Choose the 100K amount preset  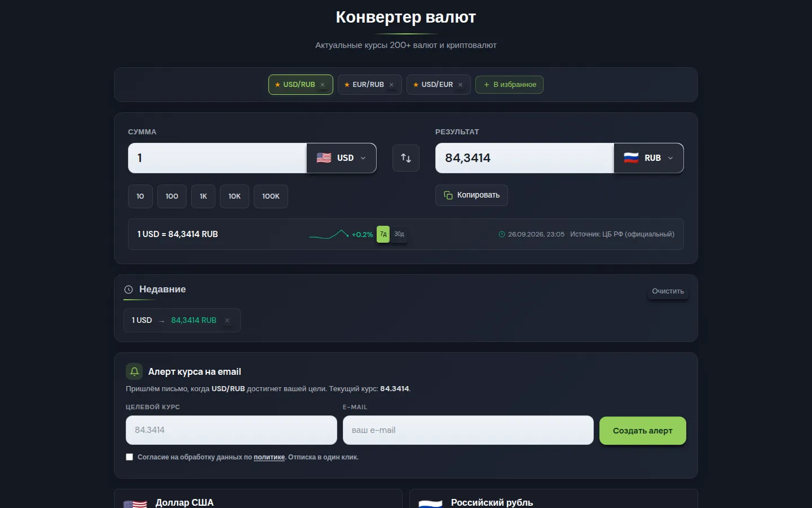click(x=271, y=196)
